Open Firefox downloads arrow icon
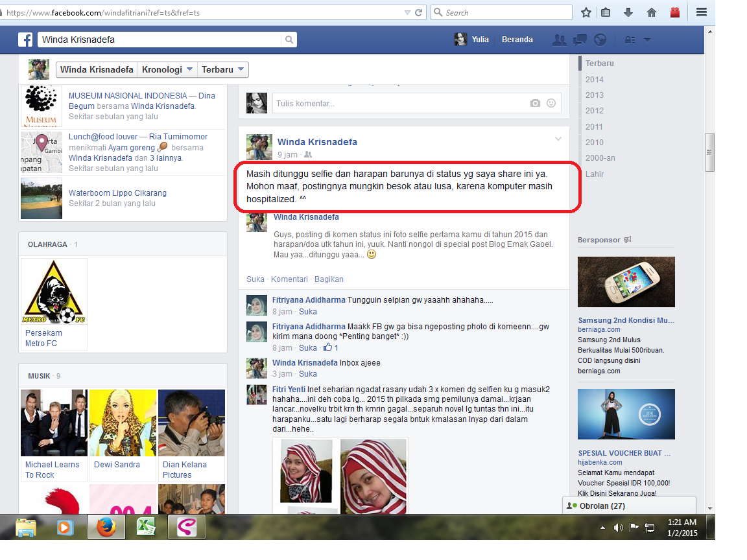The image size is (747, 560). [x=628, y=12]
